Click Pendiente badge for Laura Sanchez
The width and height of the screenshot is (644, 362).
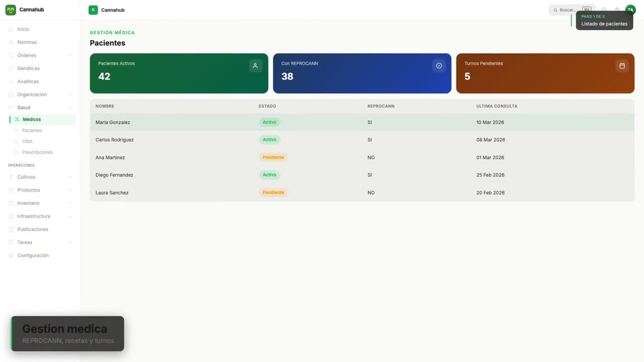click(273, 193)
